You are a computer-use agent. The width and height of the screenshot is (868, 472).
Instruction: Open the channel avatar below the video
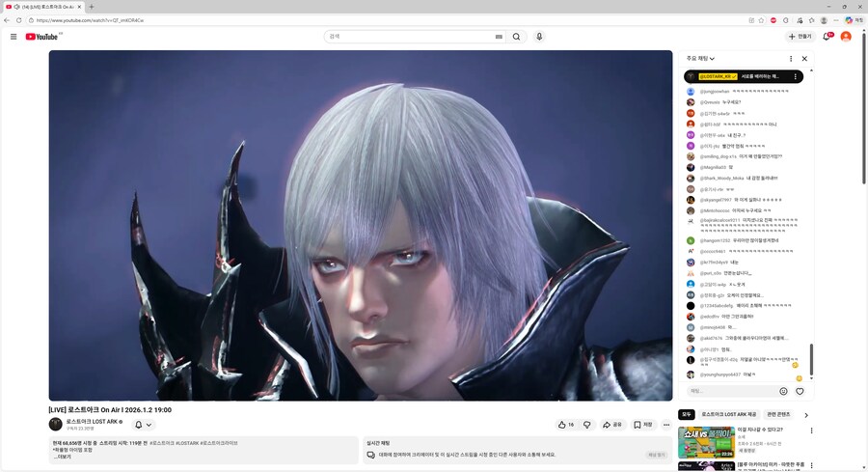(55, 425)
